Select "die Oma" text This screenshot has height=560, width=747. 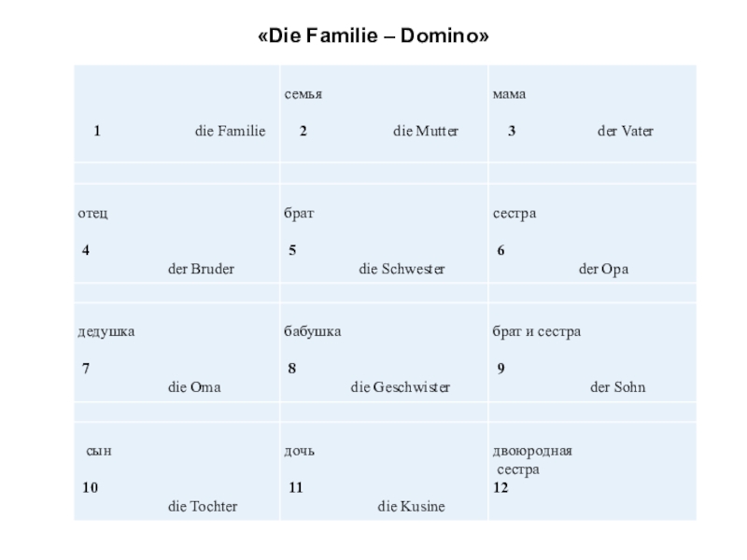coord(193,387)
